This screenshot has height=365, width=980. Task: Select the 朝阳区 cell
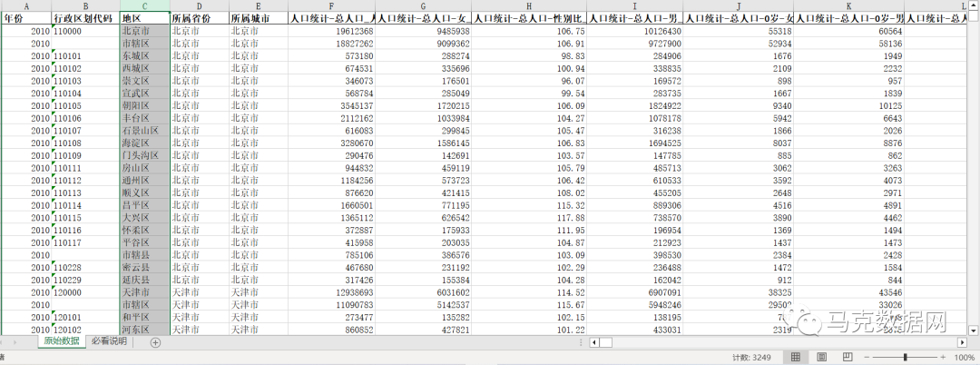(x=145, y=105)
